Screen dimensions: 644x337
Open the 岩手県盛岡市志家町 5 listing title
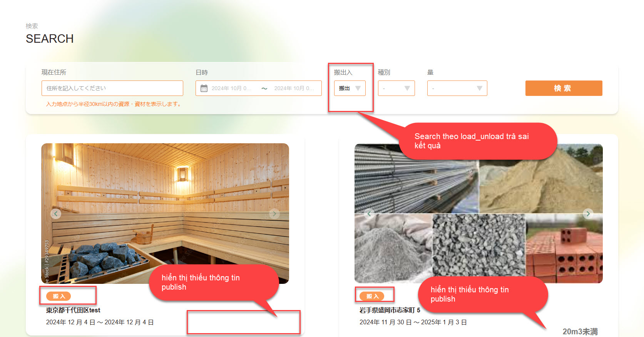coord(390,310)
